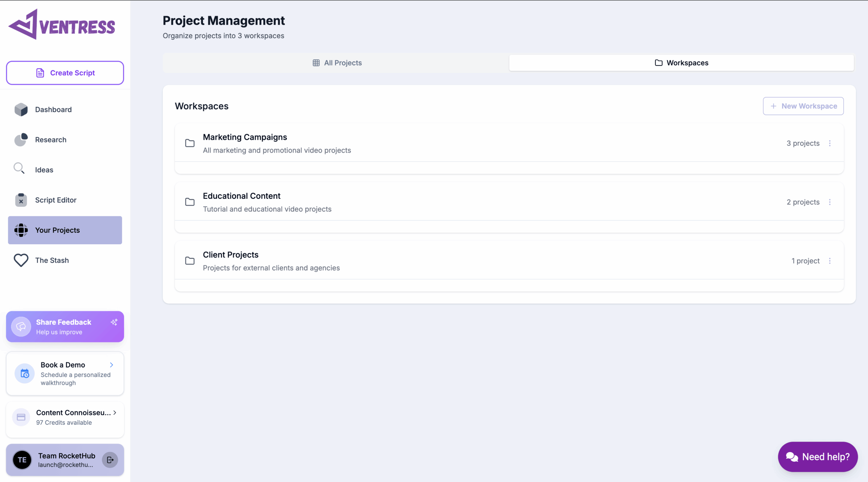This screenshot has height=482, width=868.
Task: Open the Educational Content three-dot menu
Action: 830,202
